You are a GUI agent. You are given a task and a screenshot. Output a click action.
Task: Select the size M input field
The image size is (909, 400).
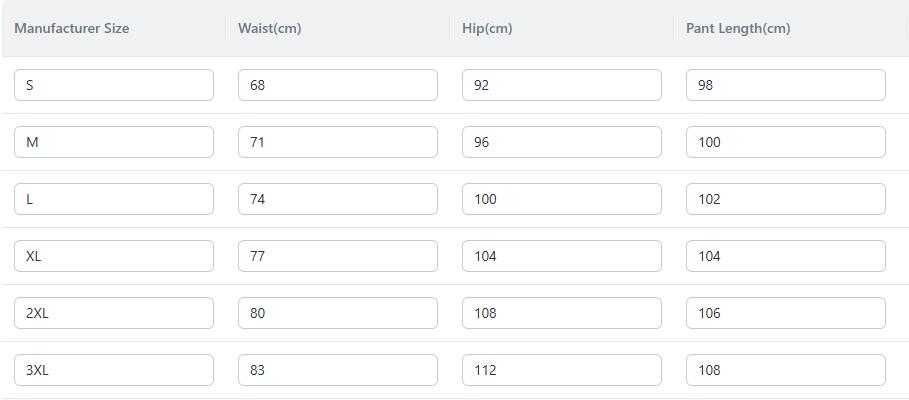[x=114, y=142]
